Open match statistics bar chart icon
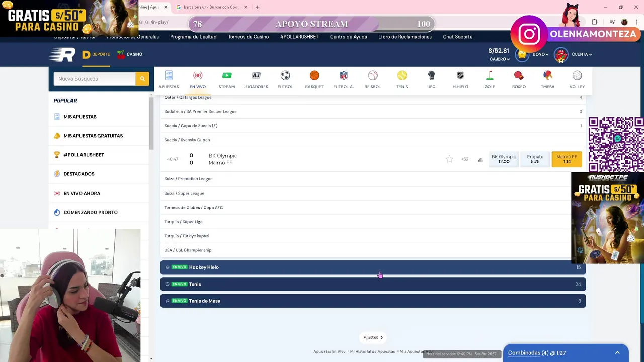 [x=480, y=160]
